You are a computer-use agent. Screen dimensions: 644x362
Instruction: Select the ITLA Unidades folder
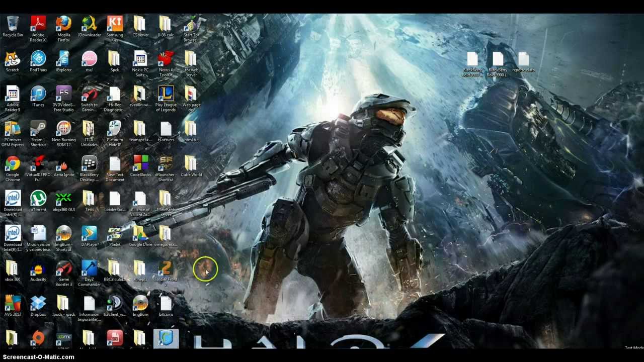point(90,134)
